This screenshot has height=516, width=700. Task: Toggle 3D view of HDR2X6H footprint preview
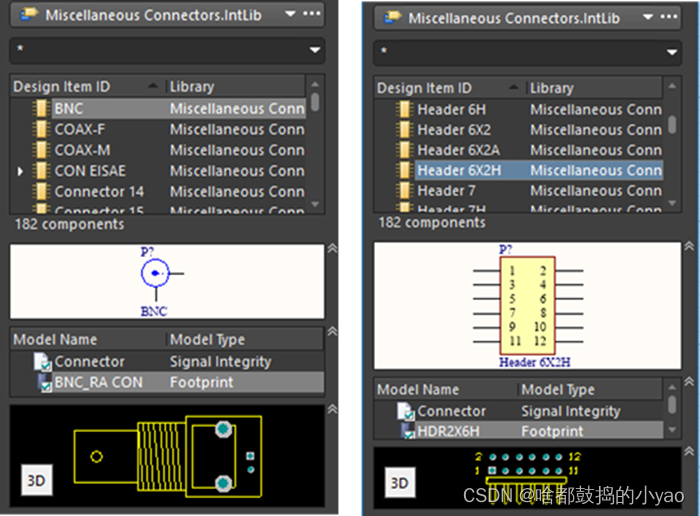[398, 484]
